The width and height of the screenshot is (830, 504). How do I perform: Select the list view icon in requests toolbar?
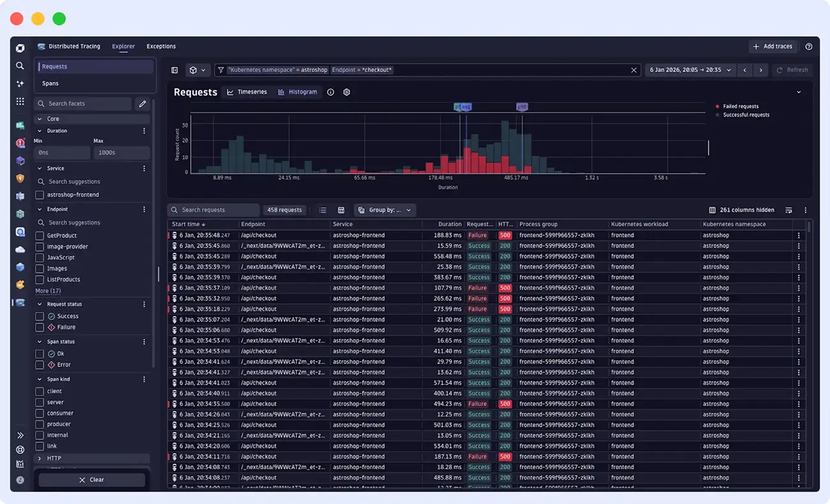[323, 210]
